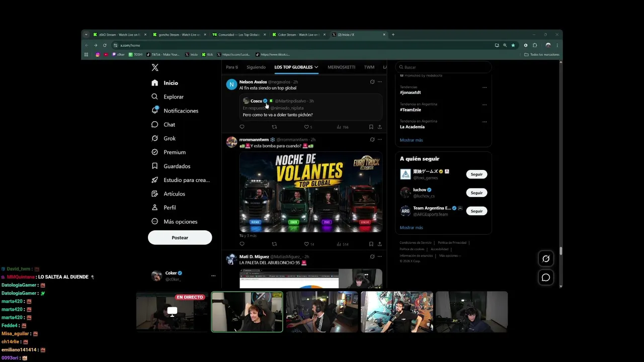This screenshot has height=362, width=644.
Task: Share rrommanntwm's post
Action: click(379, 244)
